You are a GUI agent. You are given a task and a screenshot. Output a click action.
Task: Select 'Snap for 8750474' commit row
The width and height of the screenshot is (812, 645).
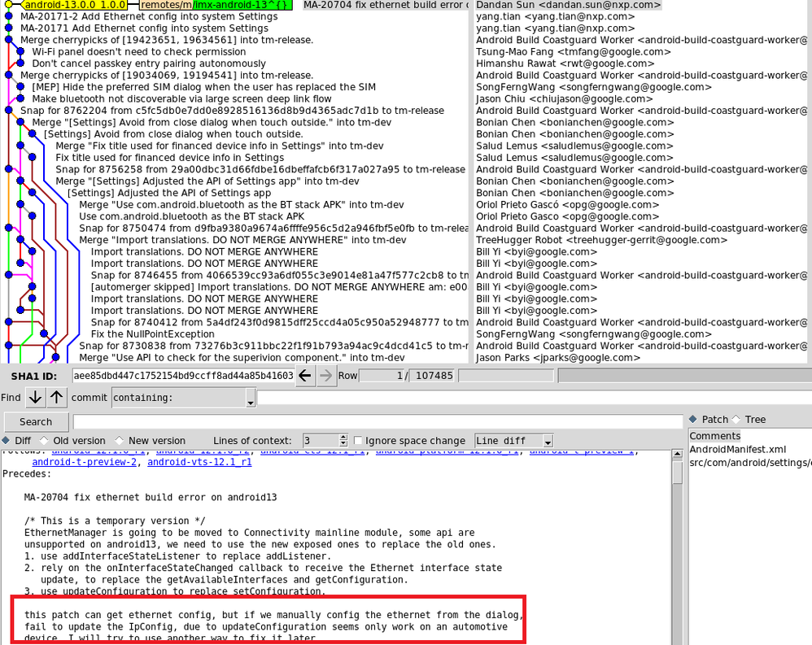pyautogui.click(x=273, y=229)
